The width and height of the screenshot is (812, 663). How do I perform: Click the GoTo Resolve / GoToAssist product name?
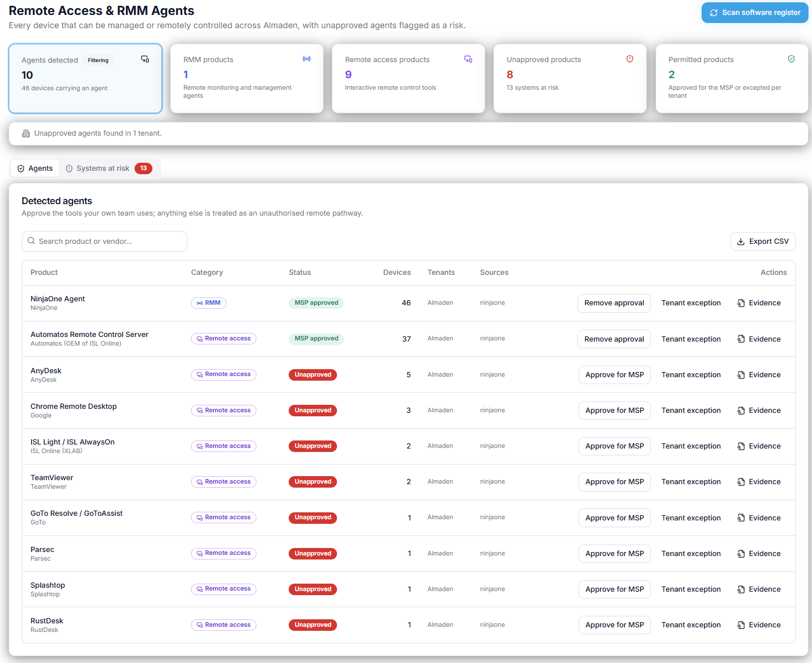click(76, 513)
